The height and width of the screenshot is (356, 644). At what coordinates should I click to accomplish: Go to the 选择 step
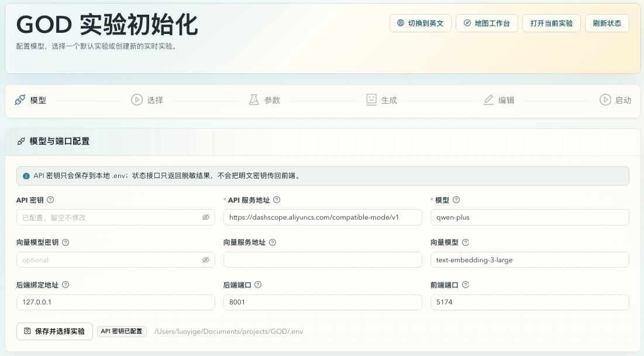coord(147,100)
